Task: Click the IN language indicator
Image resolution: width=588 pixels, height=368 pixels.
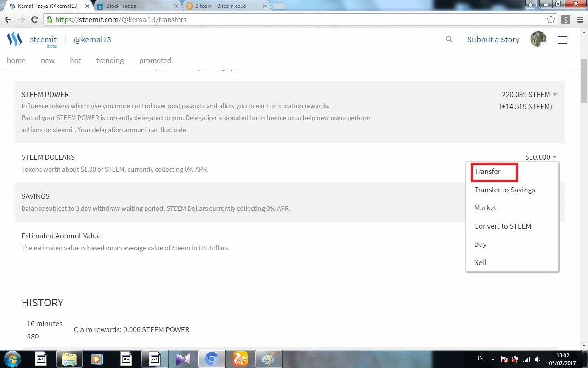Action: [x=480, y=358]
